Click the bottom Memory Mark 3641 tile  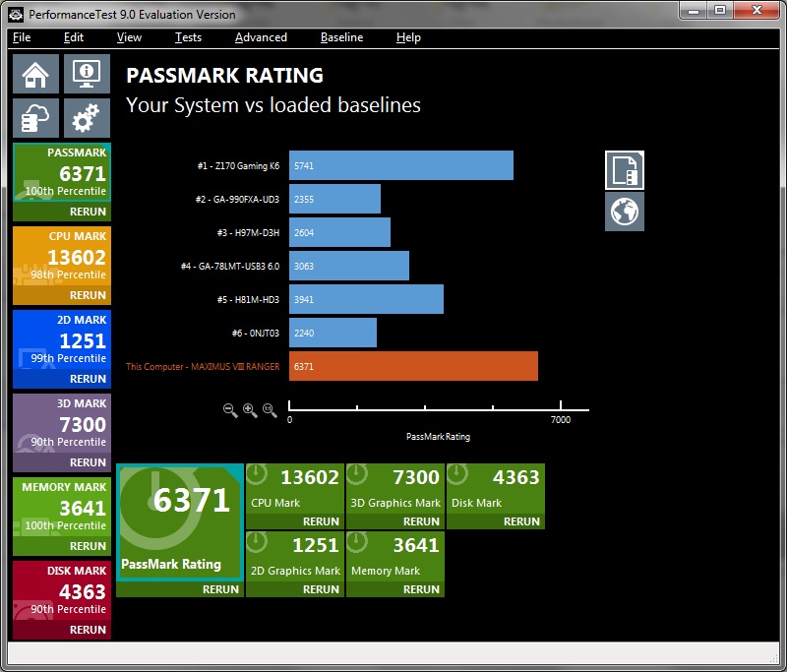tap(395, 557)
